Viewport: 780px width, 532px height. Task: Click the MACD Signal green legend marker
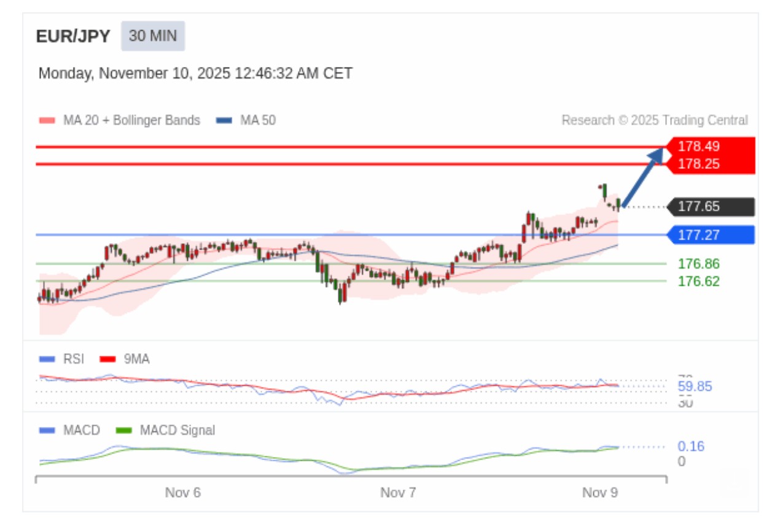(x=124, y=430)
